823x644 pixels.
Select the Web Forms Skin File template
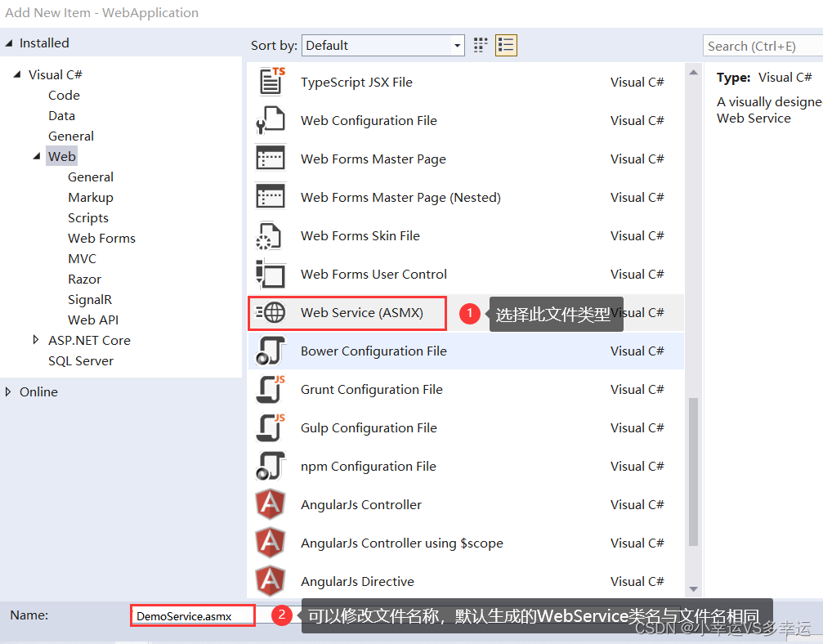point(360,235)
